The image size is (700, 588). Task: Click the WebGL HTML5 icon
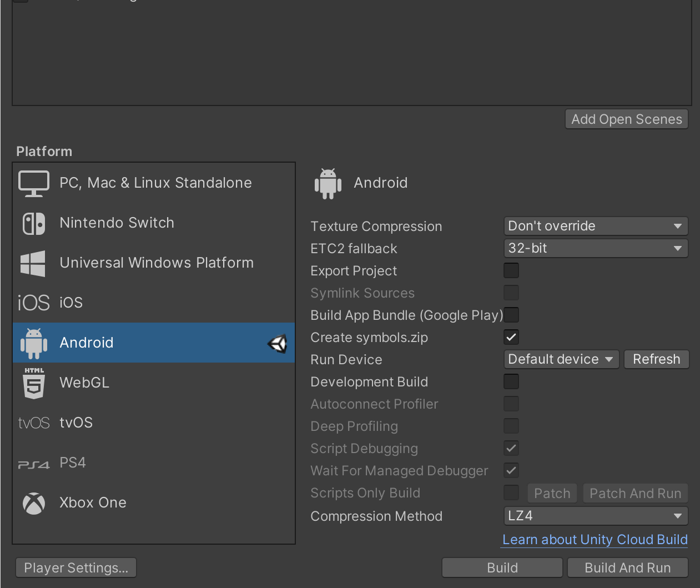pos(34,383)
